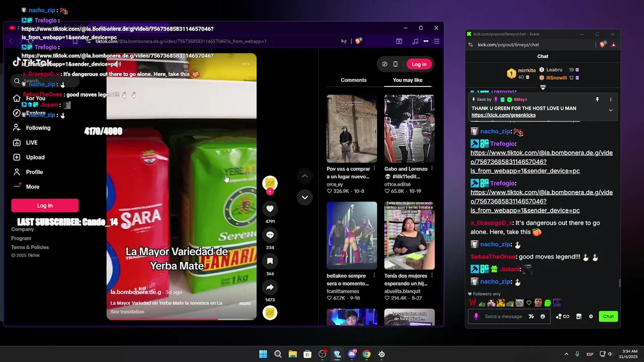
Task: Click the Get TikTok app phone icon
Action: (395, 64)
